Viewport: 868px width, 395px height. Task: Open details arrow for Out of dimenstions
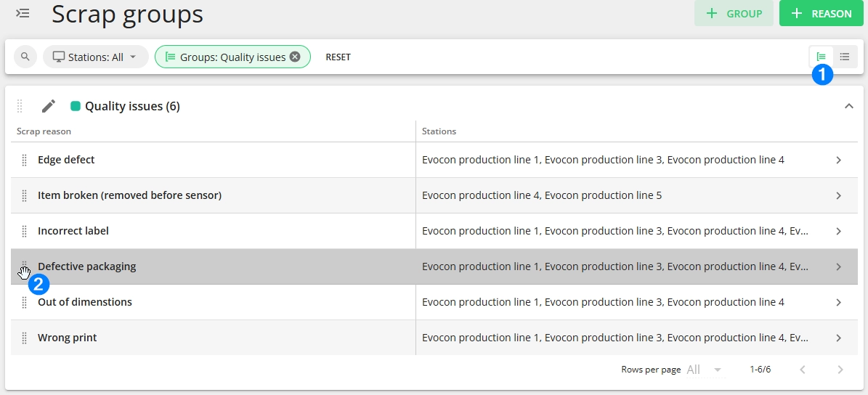click(839, 302)
